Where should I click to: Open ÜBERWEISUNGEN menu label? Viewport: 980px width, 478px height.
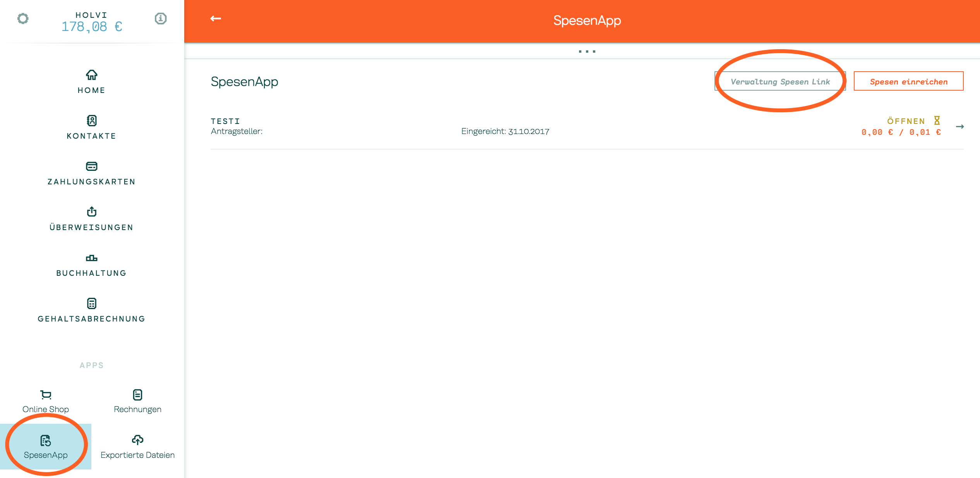click(92, 227)
